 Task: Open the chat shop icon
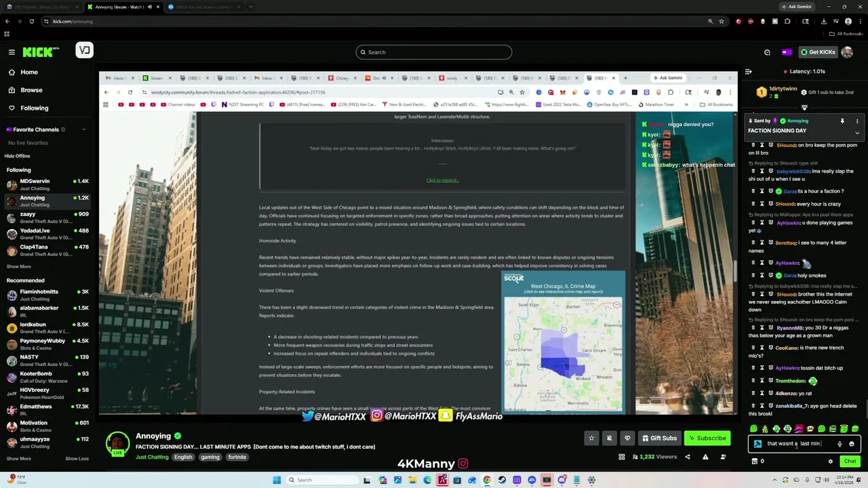(x=754, y=462)
